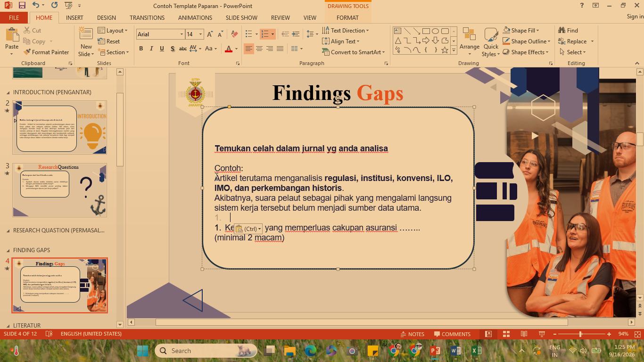The height and width of the screenshot is (362, 644).
Task: Click the Replace button
Action: pyautogui.click(x=572, y=41)
